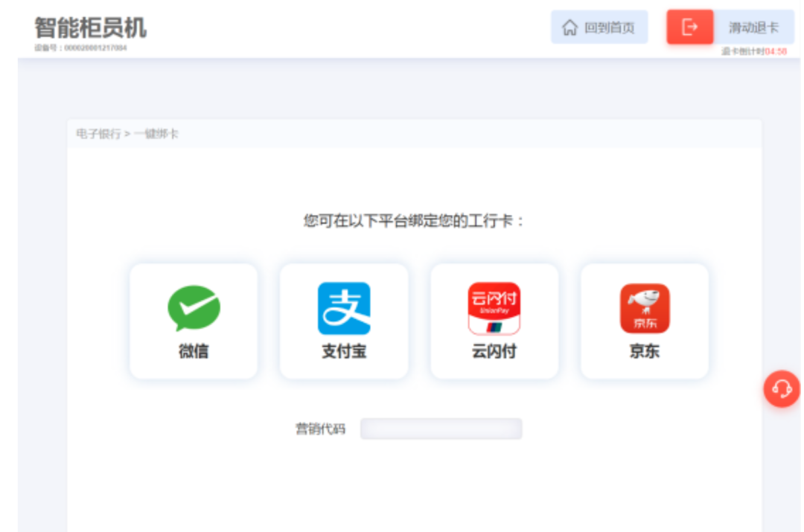Click the 您可在以下平台绑定您的工行卡 prompt text
The height and width of the screenshot is (532, 804).
coord(414,221)
